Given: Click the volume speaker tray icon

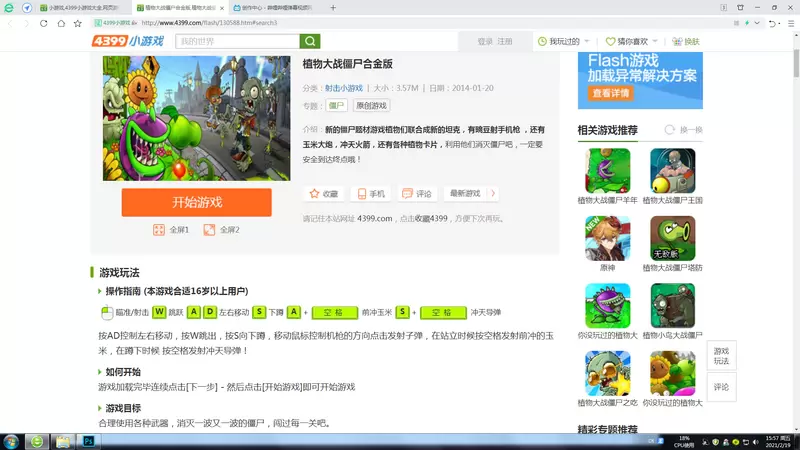Looking at the screenshot, I should (756, 442).
